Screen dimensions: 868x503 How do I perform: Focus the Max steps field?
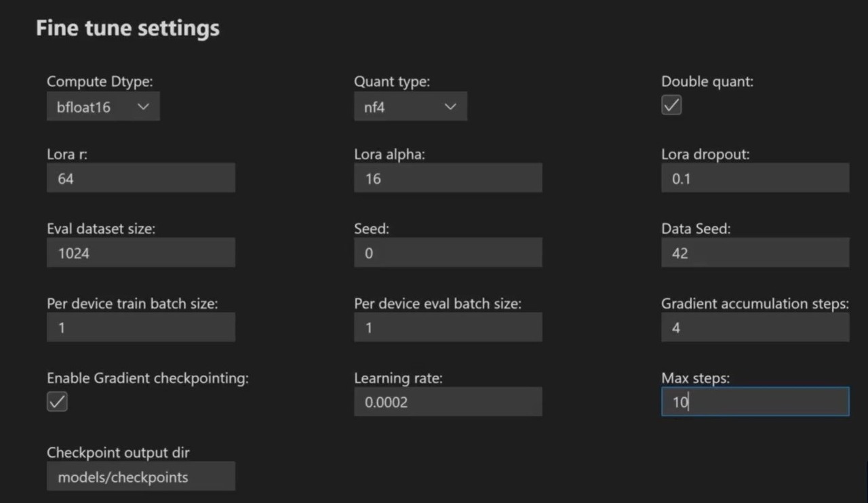tap(755, 402)
